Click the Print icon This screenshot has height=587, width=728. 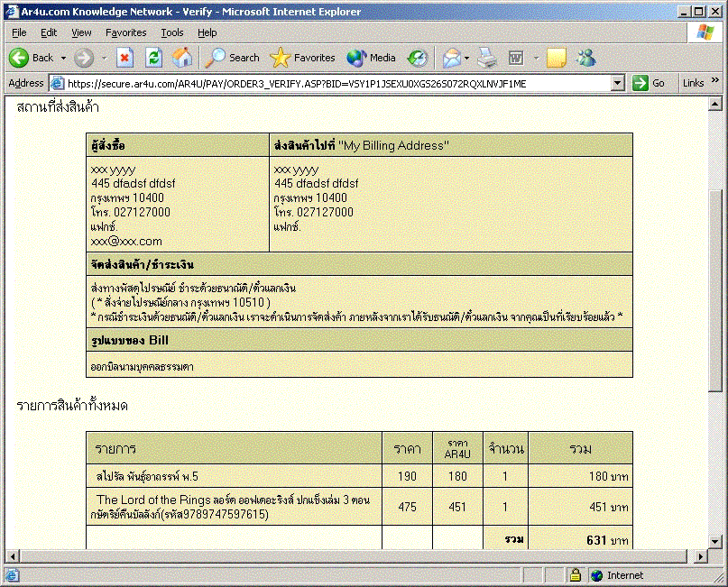(x=487, y=58)
